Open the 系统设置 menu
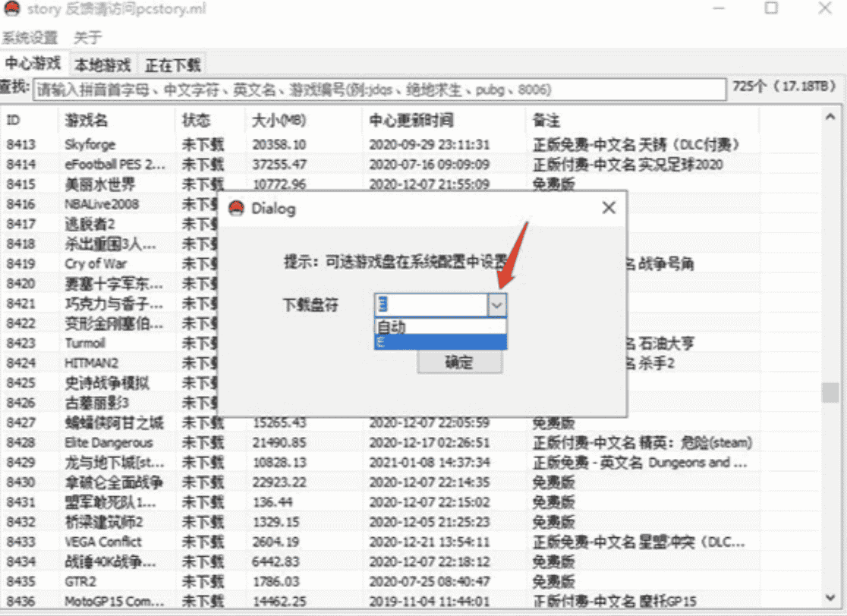 coord(30,37)
